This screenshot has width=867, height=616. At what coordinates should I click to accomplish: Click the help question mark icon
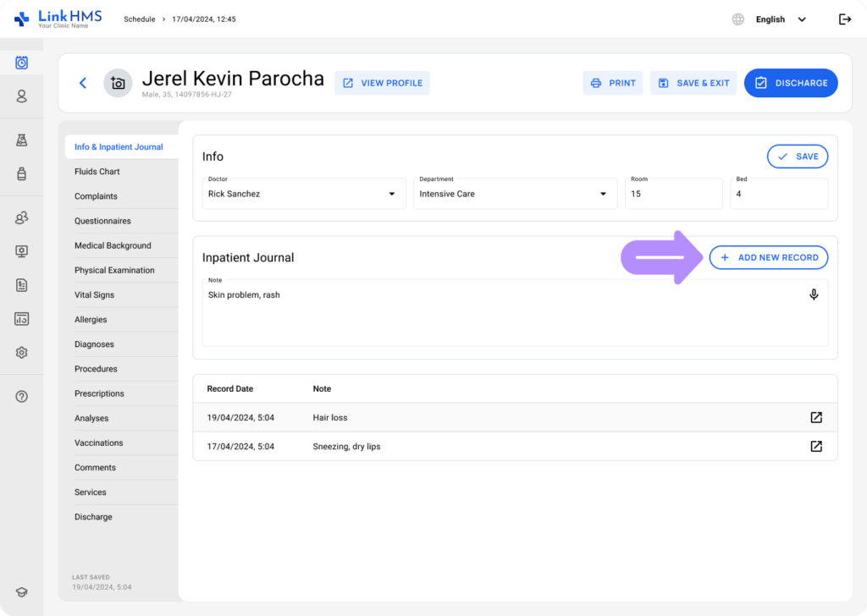tap(22, 396)
